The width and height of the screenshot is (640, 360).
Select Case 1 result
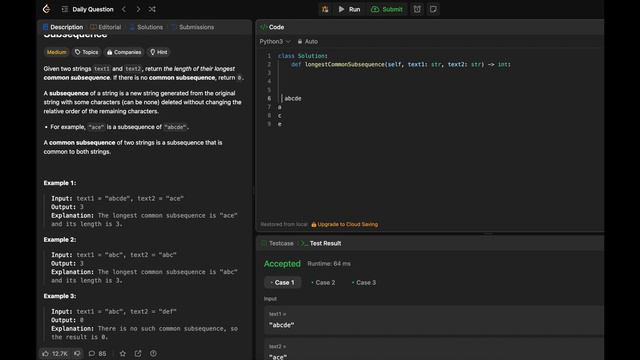point(282,282)
